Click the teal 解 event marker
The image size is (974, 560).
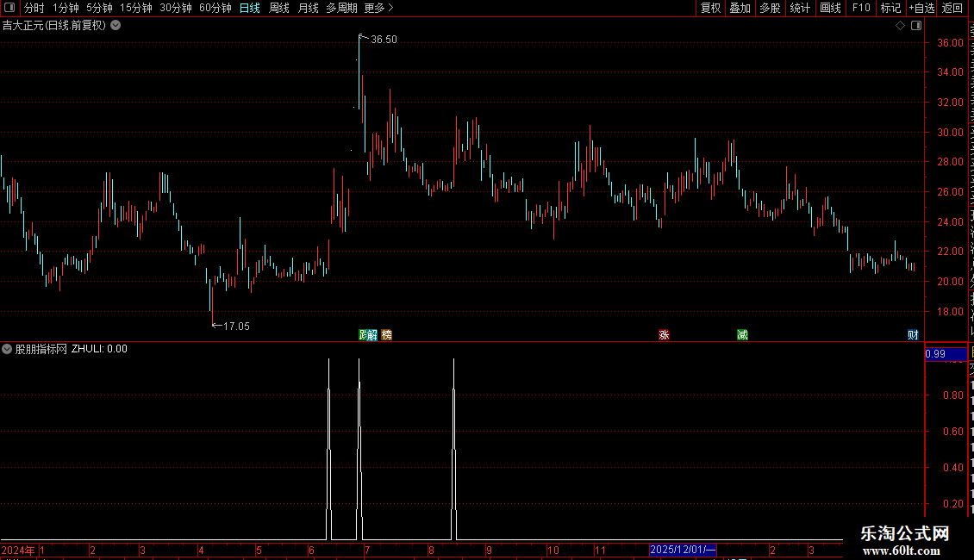click(372, 335)
